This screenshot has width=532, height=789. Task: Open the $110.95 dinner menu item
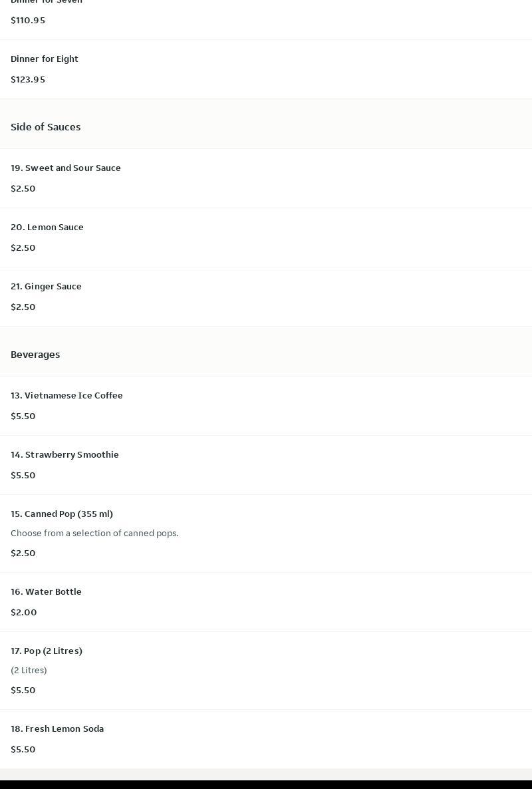point(266,19)
